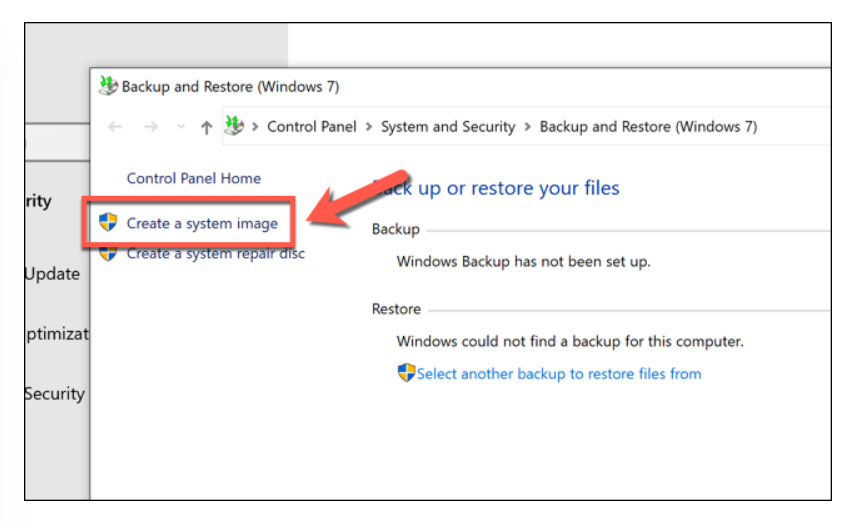The width and height of the screenshot is (852, 523).
Task: Click the address bar Backup and Restore icon
Action: [234, 126]
